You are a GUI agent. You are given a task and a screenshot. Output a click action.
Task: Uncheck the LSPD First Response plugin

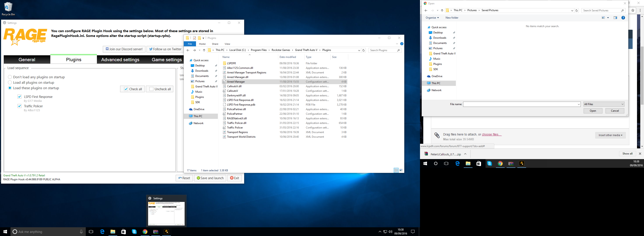coord(19,97)
